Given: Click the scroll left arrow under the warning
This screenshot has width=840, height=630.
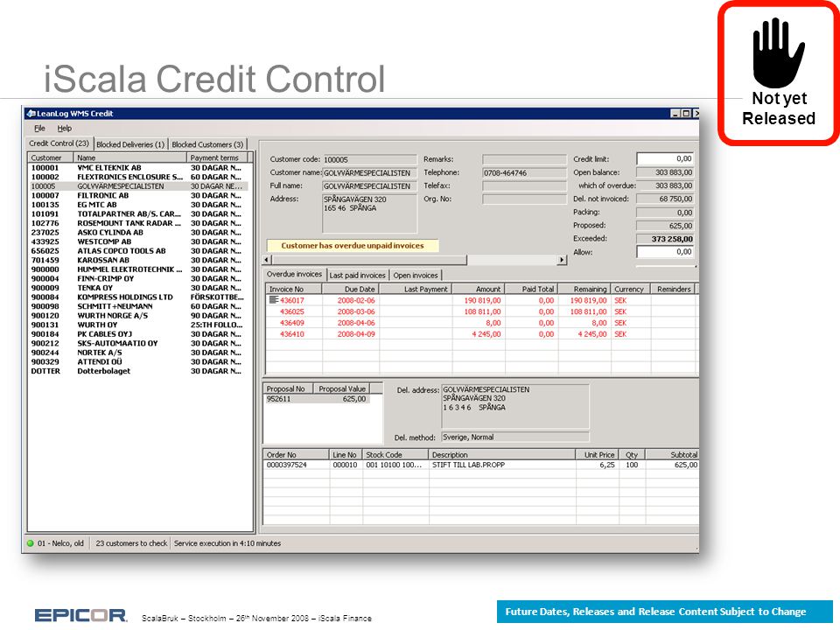Looking at the screenshot, I should [x=267, y=261].
